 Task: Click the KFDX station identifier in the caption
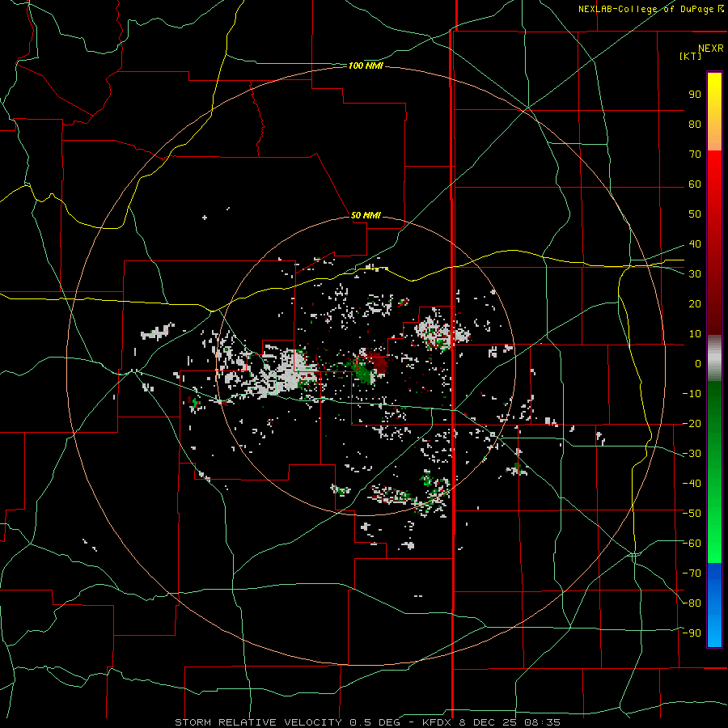coord(438,722)
